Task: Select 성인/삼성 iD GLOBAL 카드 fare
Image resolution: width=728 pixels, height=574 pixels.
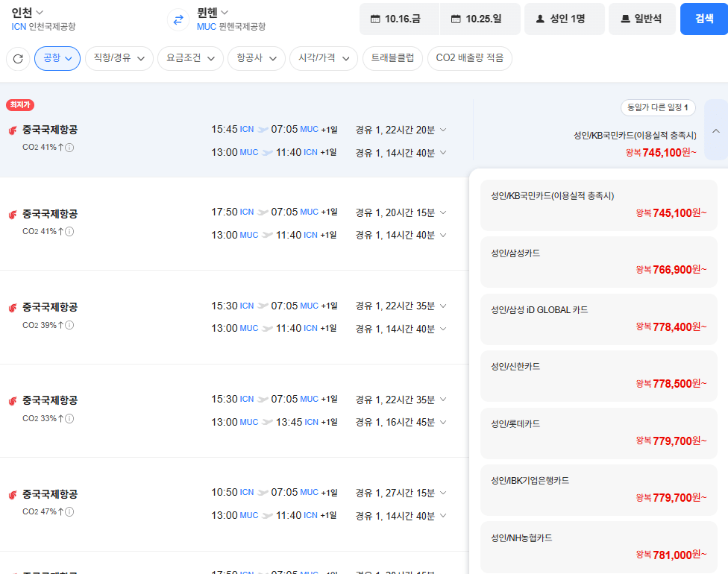Action: coord(599,319)
